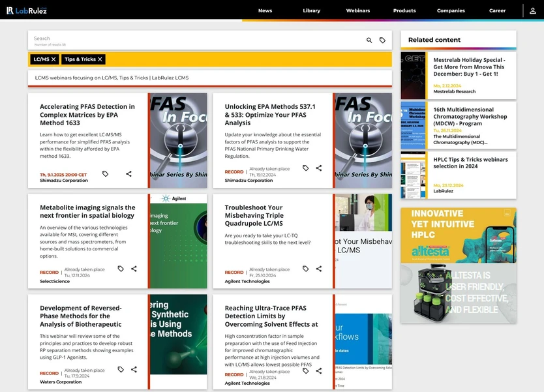The image size is (544, 392).
Task: Open 16th Multidimensional Chromatography Workshop article
Action: tap(470, 117)
